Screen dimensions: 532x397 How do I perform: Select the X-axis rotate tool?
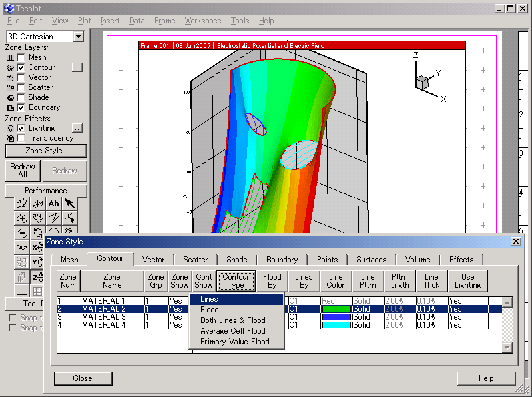[37, 247]
